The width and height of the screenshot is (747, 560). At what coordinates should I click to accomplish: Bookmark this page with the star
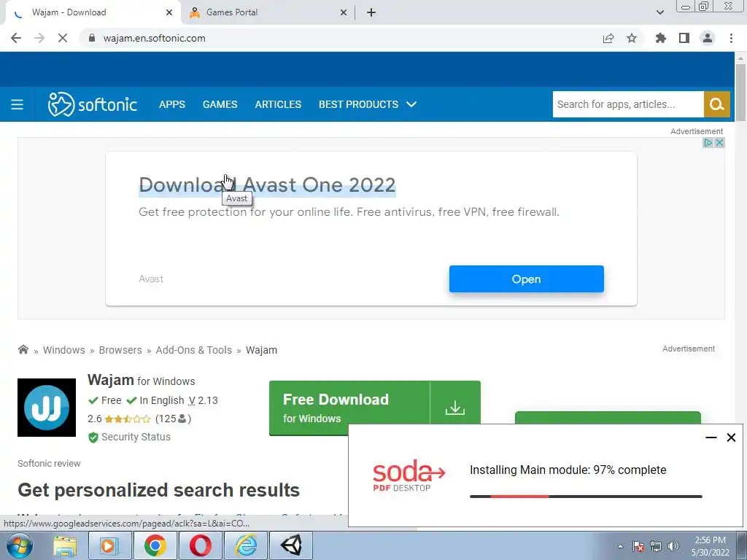[x=632, y=38]
